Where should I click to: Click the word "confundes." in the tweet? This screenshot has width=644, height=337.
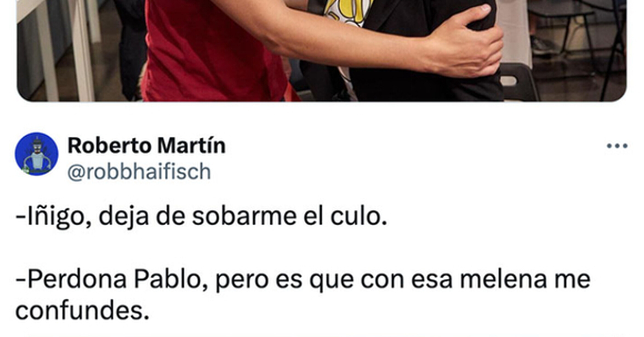[82, 312]
